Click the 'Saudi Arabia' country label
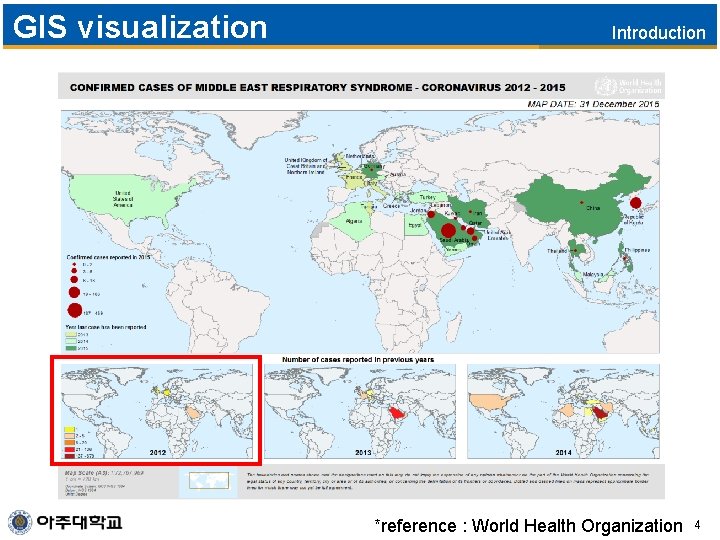 tap(454, 240)
